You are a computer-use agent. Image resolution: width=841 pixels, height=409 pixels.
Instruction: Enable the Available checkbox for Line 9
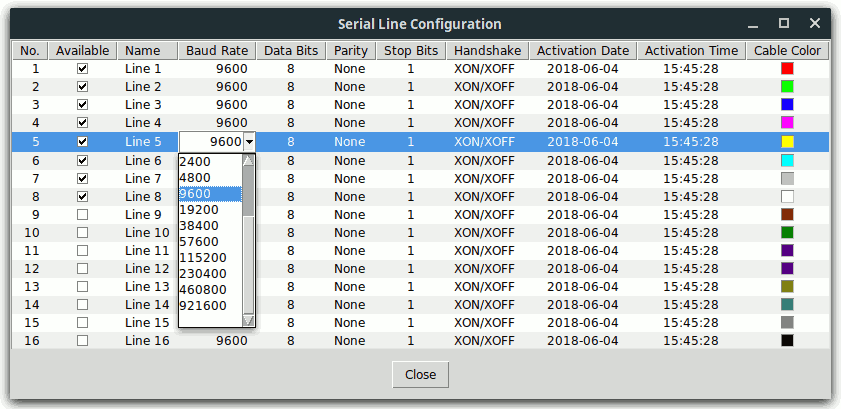coord(82,214)
